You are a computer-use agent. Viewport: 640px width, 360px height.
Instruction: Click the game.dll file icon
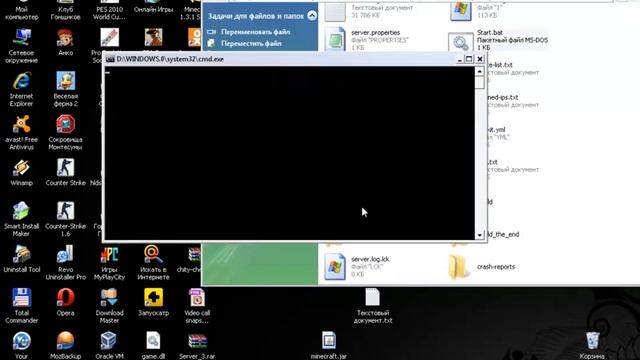[153, 341]
